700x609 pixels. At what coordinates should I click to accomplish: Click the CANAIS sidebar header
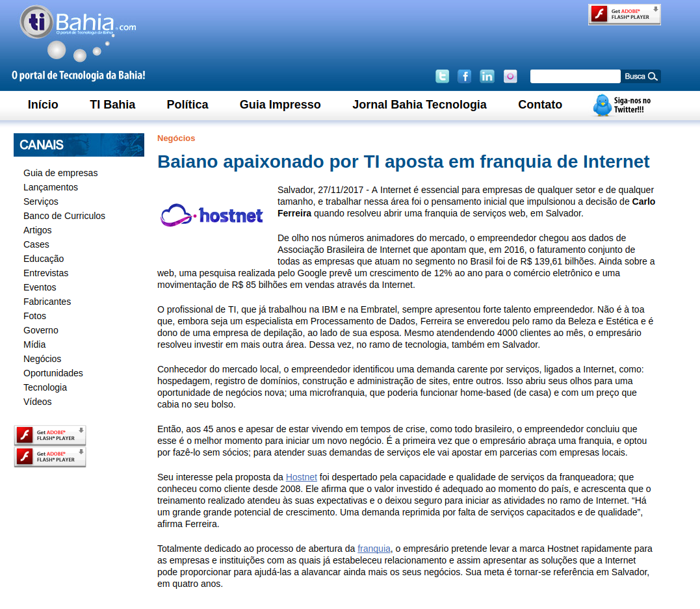(79, 145)
